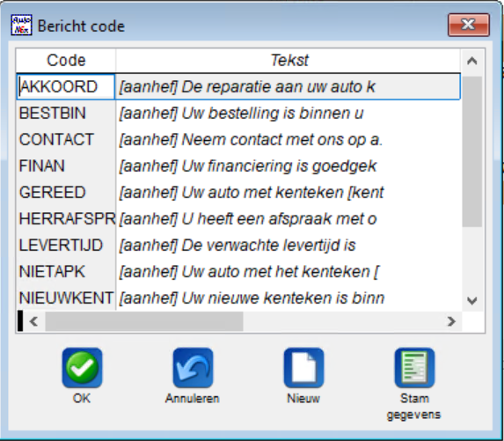Click the application icon in title bar

pos(21,25)
